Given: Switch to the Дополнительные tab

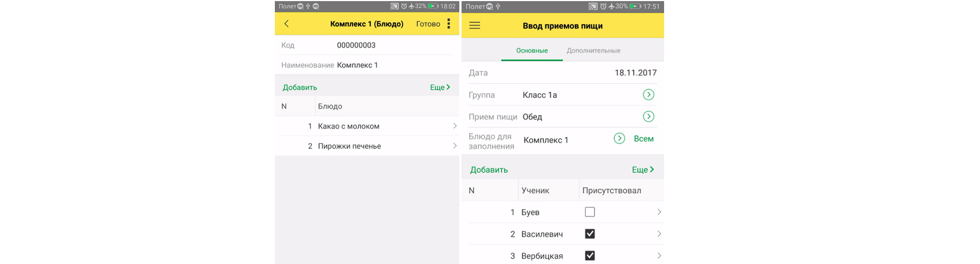Looking at the screenshot, I should point(593,50).
